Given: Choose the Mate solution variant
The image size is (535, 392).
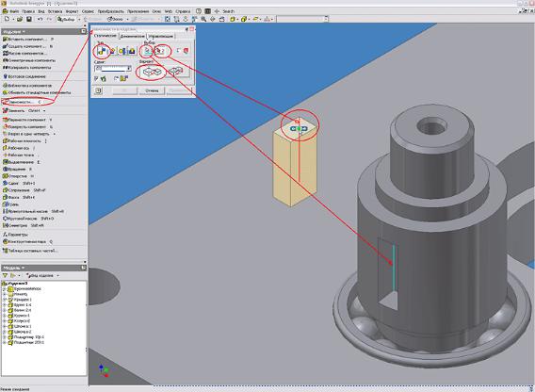Looking at the screenshot, I should (152, 72).
